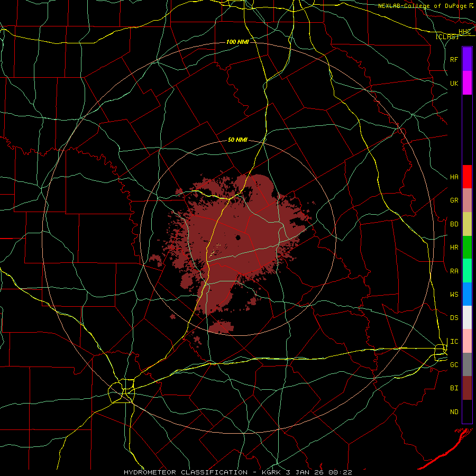
Task: Click the ND legend label
Action: [454, 412]
